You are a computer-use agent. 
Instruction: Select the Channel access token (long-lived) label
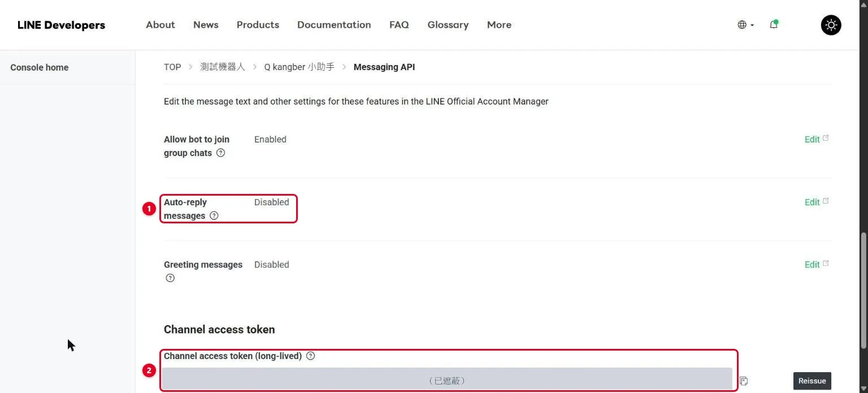click(x=233, y=356)
